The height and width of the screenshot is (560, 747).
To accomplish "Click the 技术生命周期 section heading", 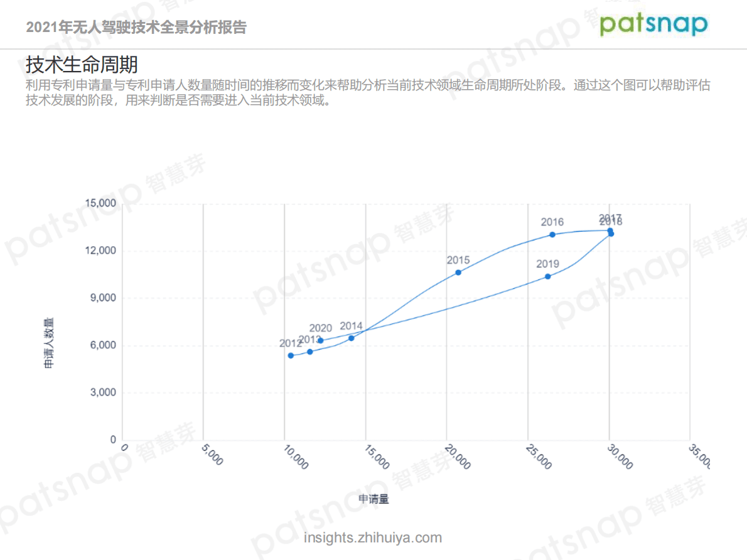I will coord(82,65).
